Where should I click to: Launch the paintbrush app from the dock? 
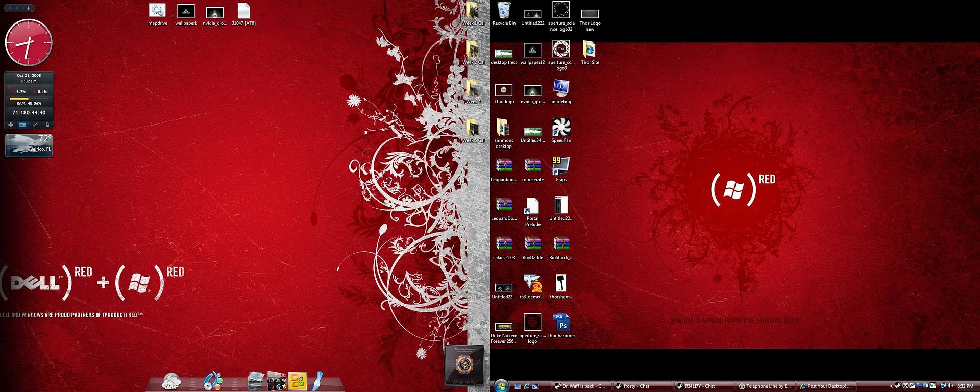tap(318, 381)
